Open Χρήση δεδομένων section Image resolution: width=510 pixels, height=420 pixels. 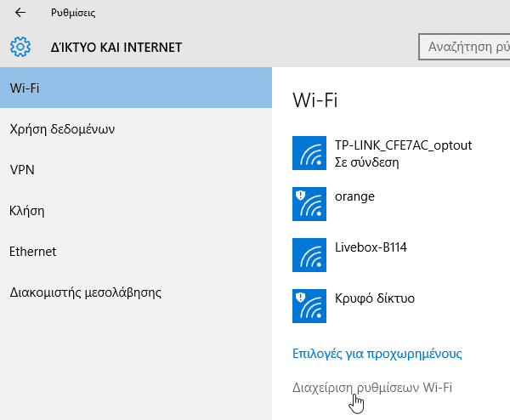coord(61,129)
